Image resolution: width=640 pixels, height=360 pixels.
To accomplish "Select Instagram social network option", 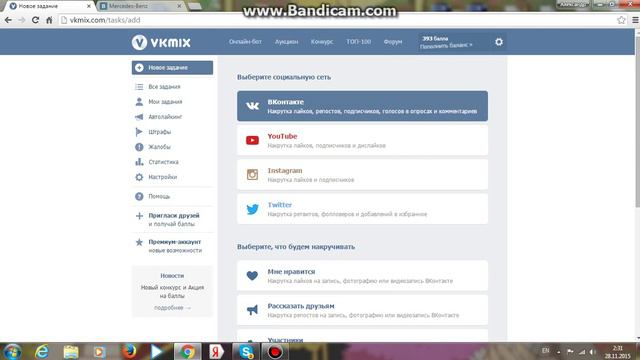I will (362, 175).
